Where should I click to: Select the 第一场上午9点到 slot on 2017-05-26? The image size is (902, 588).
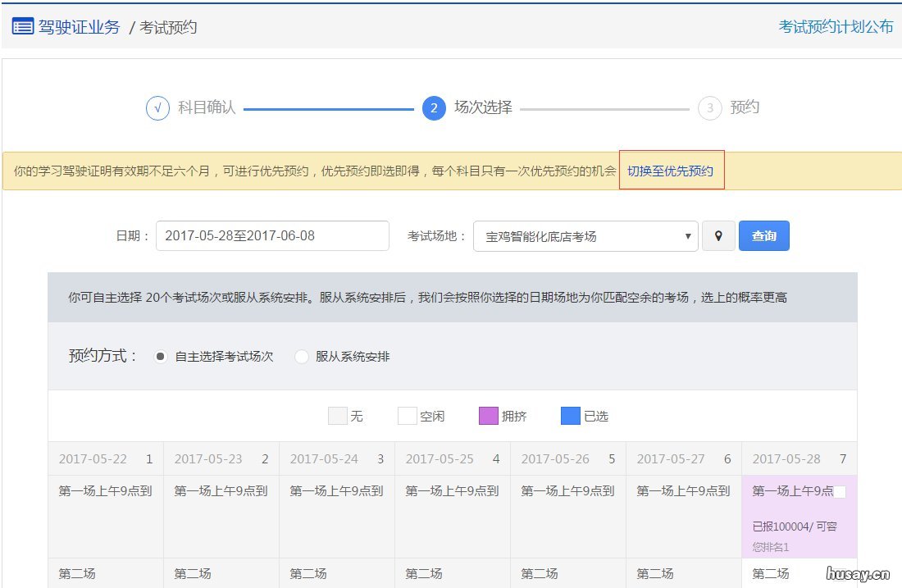pos(568,490)
